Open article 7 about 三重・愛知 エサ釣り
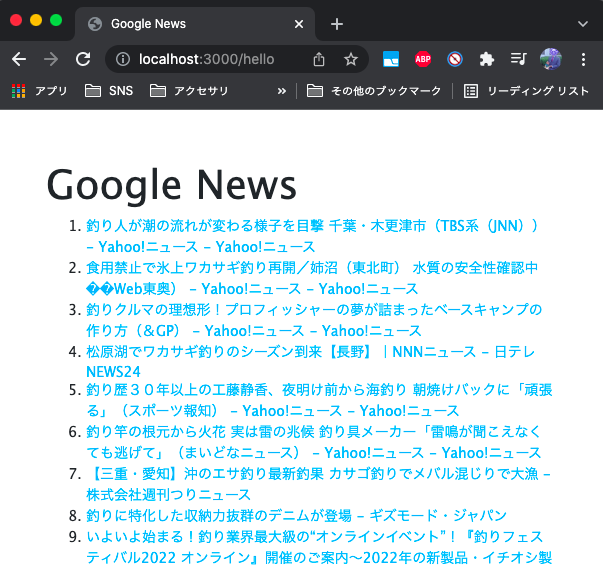Screen dimensions: 603x567 [x=318, y=484]
